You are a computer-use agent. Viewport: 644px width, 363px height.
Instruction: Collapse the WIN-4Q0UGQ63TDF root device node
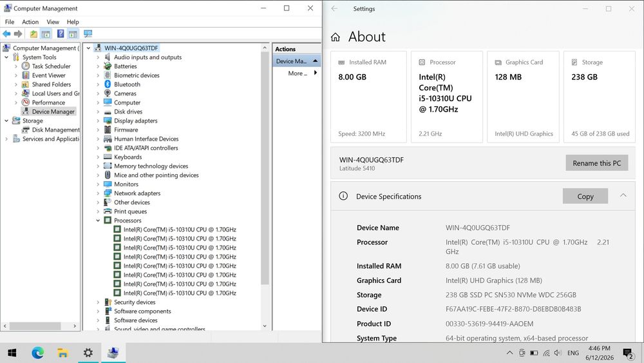[x=88, y=48]
